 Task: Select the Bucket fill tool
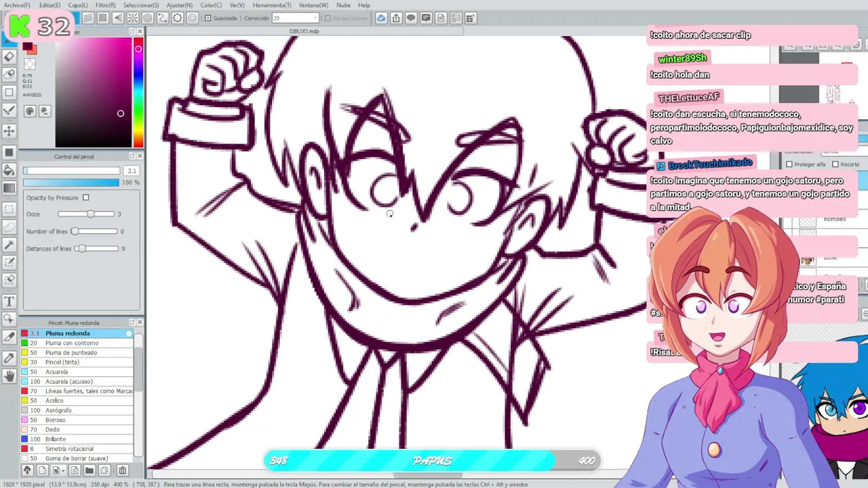(x=9, y=171)
